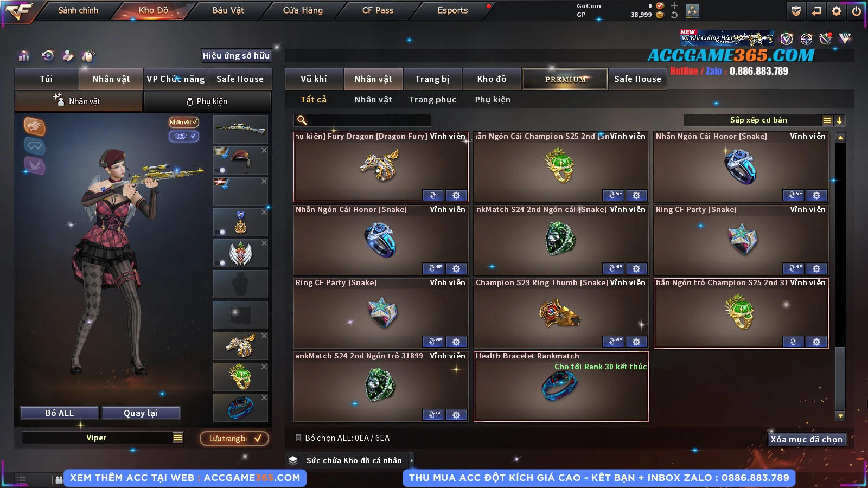868x488 pixels.
Task: Click the GoCoin plus add icon
Action: 674,5
